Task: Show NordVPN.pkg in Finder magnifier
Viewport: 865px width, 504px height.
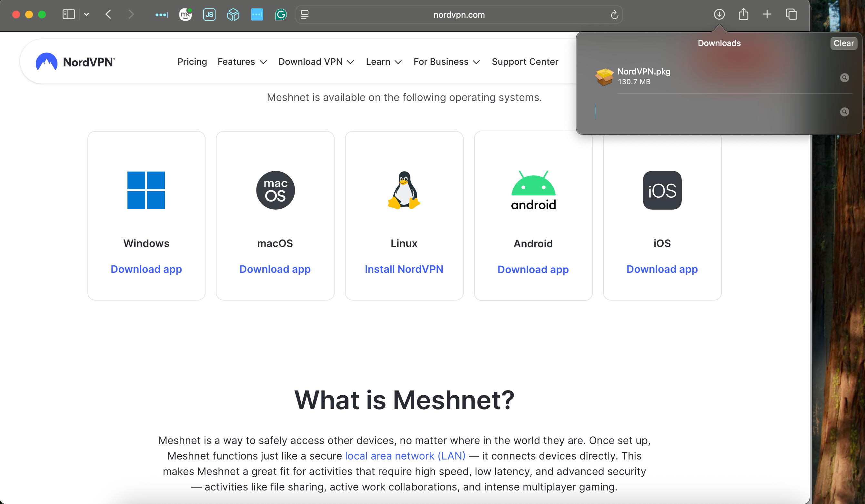Action: [844, 77]
